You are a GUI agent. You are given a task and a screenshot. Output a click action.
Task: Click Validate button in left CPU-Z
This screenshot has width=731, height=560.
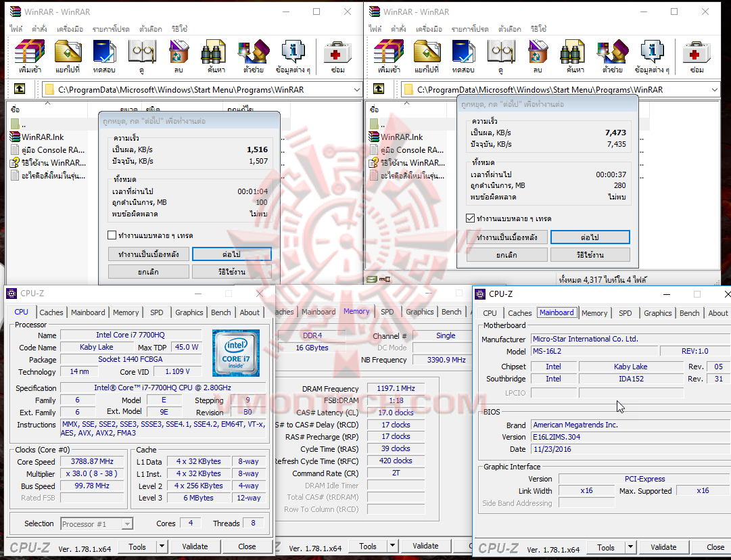[195, 546]
